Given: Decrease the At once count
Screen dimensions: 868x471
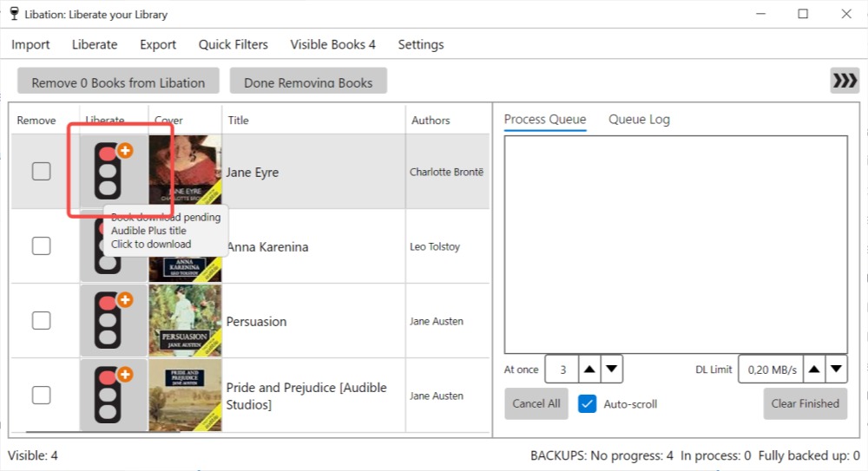Looking at the screenshot, I should tap(612, 370).
